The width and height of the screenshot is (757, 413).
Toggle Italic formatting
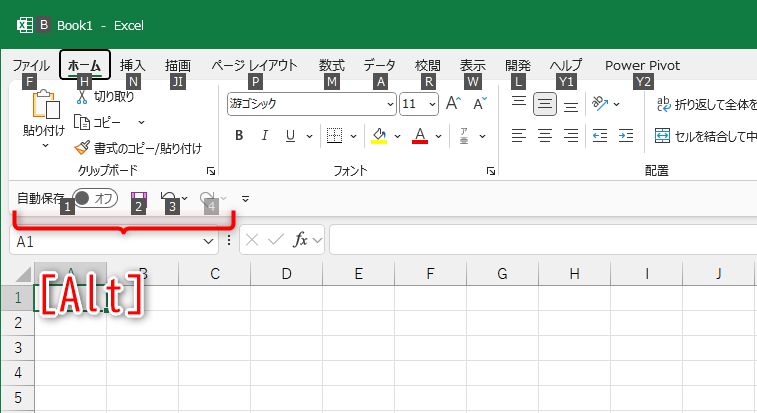[264, 136]
